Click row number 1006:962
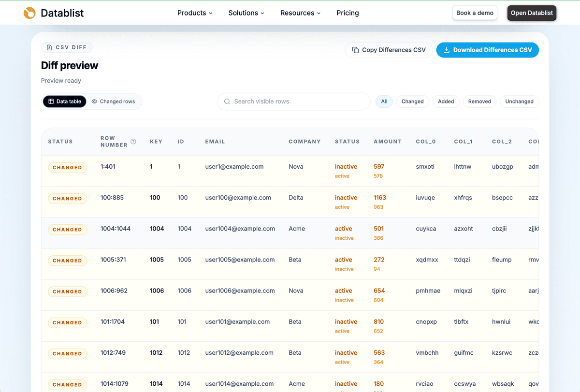Screen dimensions: 580x392 point(114,290)
